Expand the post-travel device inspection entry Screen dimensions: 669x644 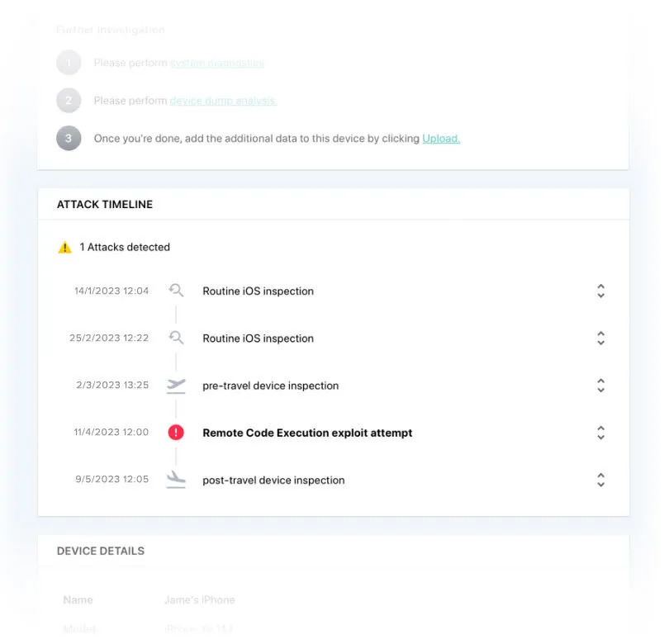600,480
